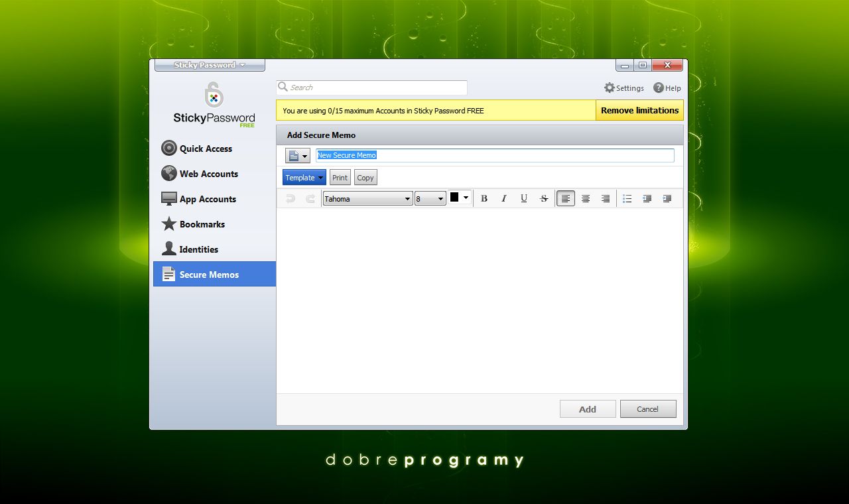Open the Tahoma font dropdown
Viewport: 849px width, 504px height.
tap(367, 198)
